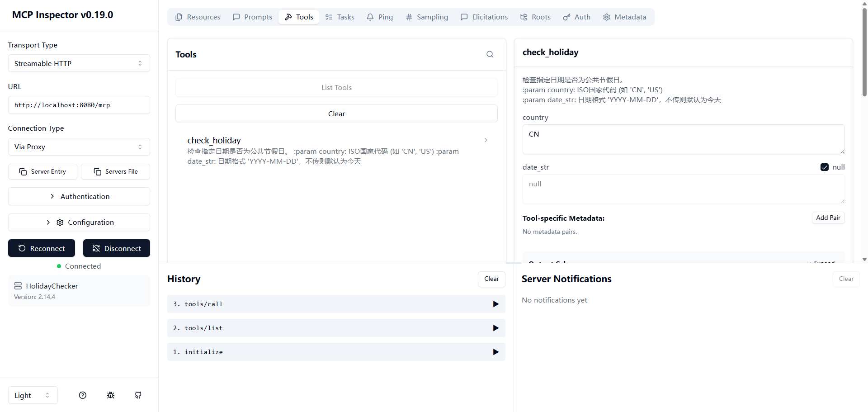Click the search icon in Tools panel
This screenshot has width=868, height=412.
490,54
